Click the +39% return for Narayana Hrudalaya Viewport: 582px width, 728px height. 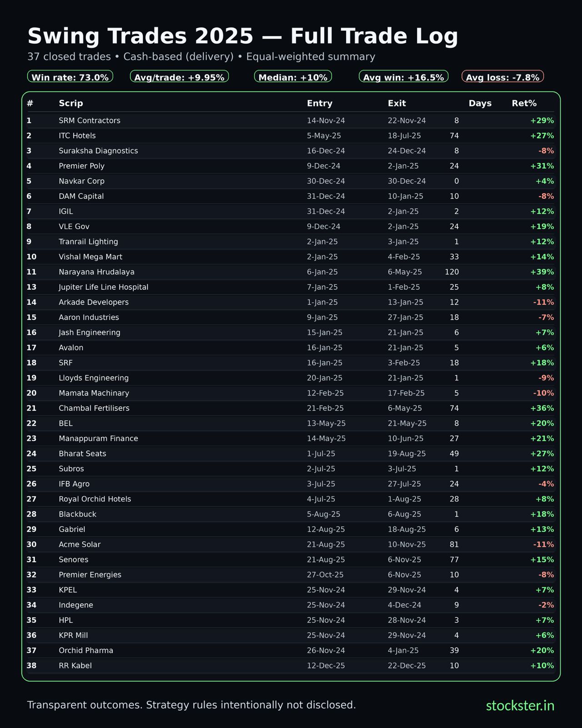(x=542, y=272)
